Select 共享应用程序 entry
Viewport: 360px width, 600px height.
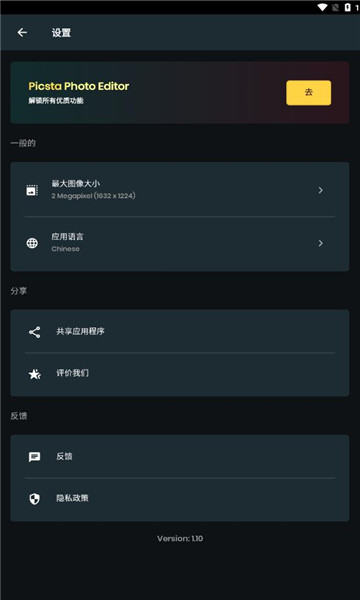(180, 331)
